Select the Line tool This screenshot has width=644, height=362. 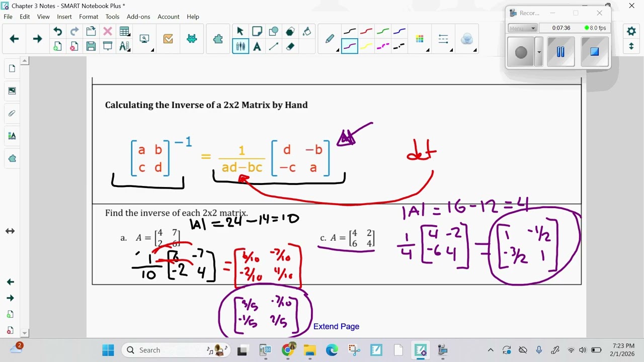click(273, 47)
